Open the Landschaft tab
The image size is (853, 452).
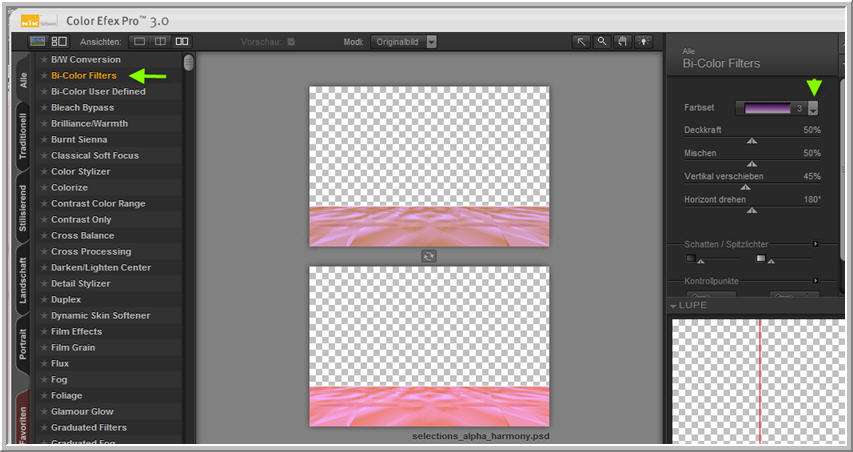(24, 280)
